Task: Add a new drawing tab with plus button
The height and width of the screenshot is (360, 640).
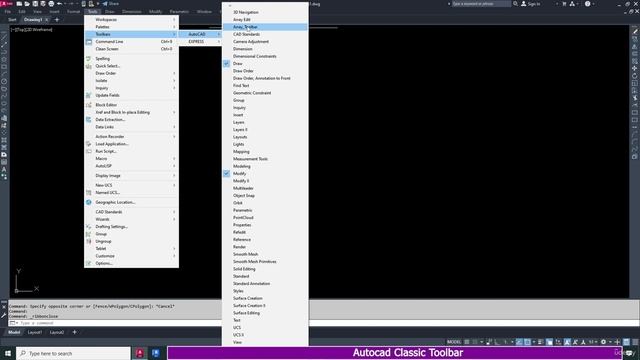Action: (57, 20)
